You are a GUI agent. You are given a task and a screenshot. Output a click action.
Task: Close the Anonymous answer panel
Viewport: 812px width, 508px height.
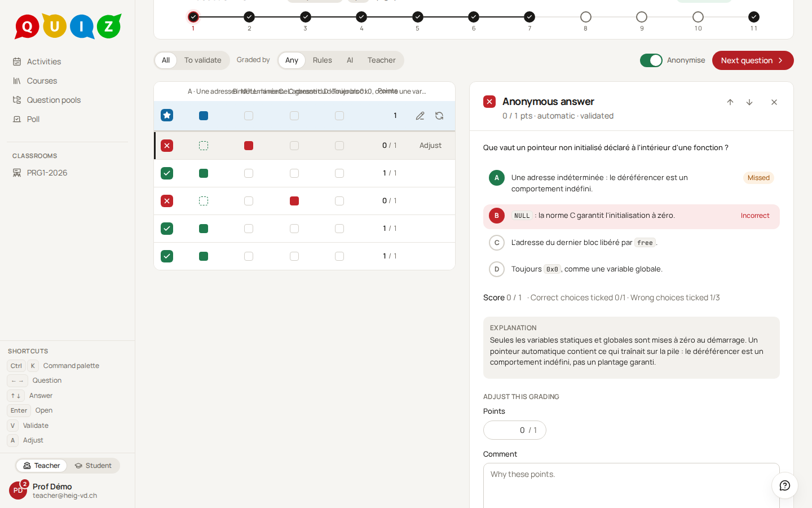pyautogui.click(x=774, y=102)
